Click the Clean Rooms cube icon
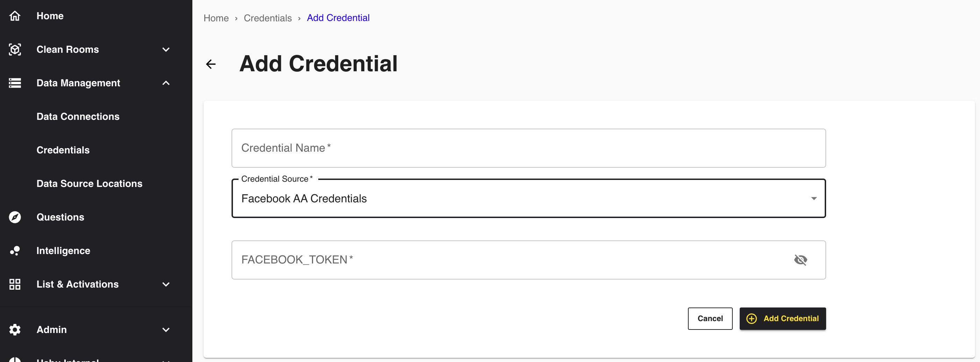 15,49
